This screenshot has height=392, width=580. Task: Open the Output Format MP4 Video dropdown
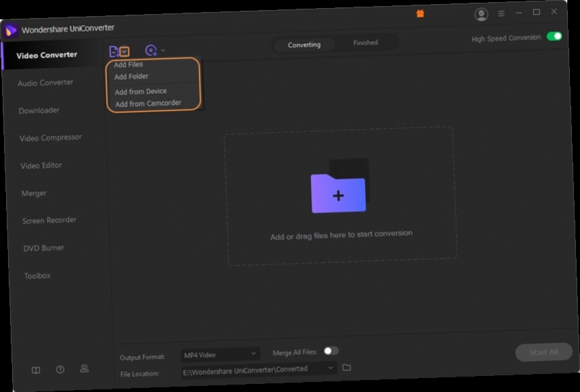tap(220, 354)
